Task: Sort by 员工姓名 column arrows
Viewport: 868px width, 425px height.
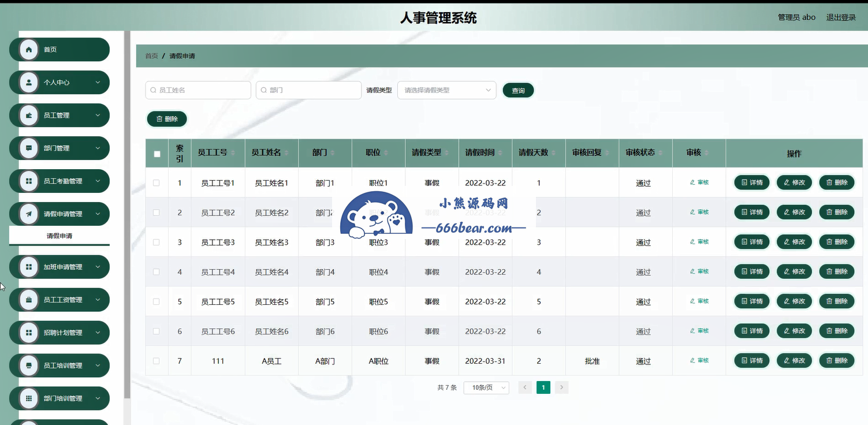Action: tap(286, 153)
